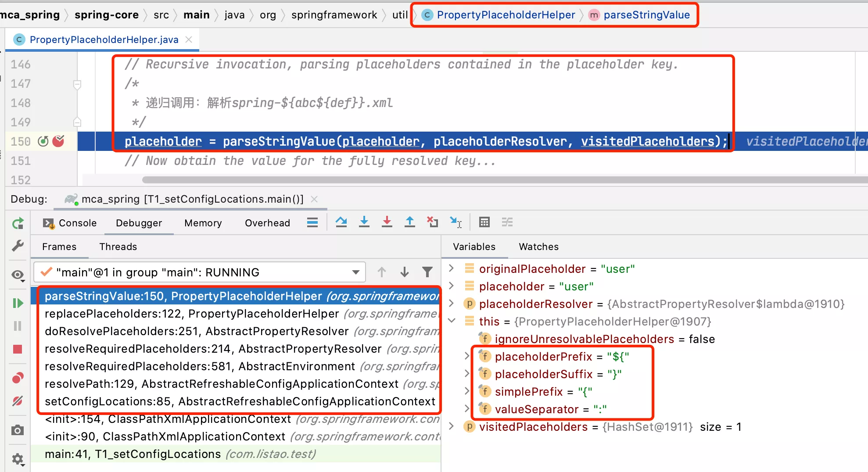Click spring-core breadcrumb
Image resolution: width=868 pixels, height=472 pixels.
[107, 15]
